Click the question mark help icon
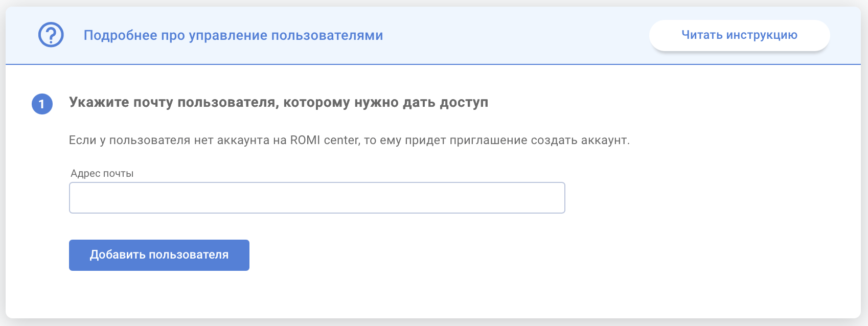Image resolution: width=868 pixels, height=326 pixels. [x=51, y=35]
